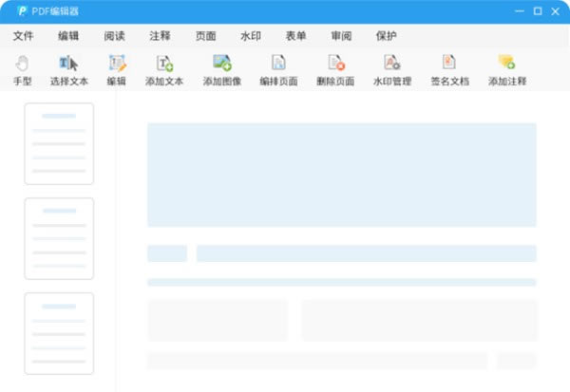
Task: Open the 文件 menu
Action: tap(23, 36)
